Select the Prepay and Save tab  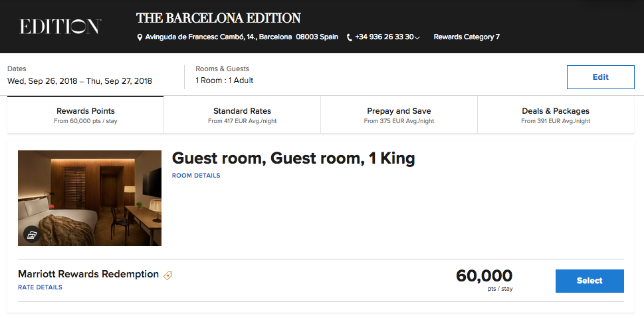point(399,115)
